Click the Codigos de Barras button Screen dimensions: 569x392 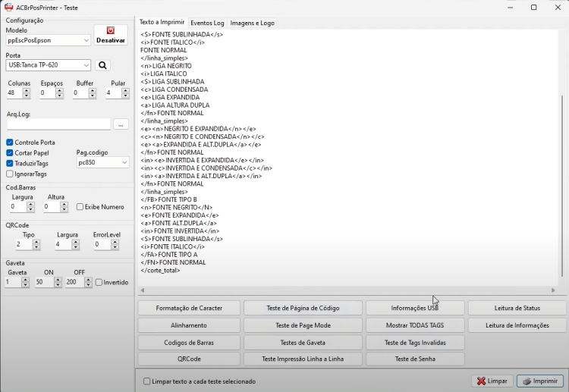tap(189, 342)
